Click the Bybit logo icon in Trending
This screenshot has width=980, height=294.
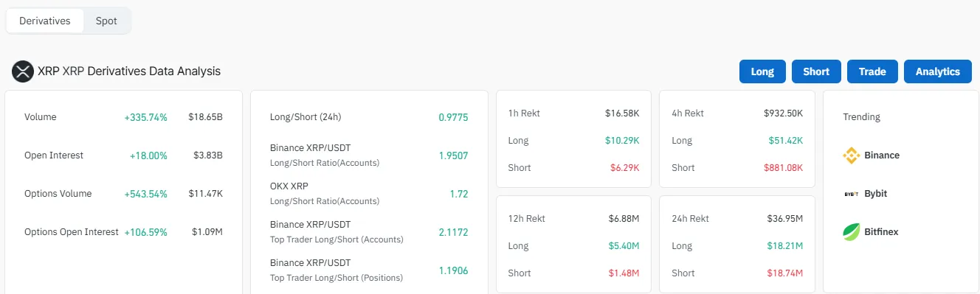[851, 194]
